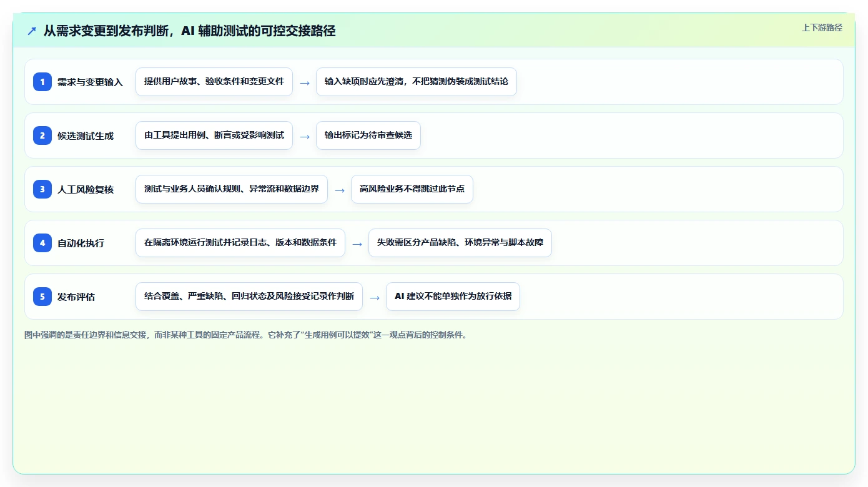
Task: Select the 需求与变更输入 step label
Action: point(90,82)
